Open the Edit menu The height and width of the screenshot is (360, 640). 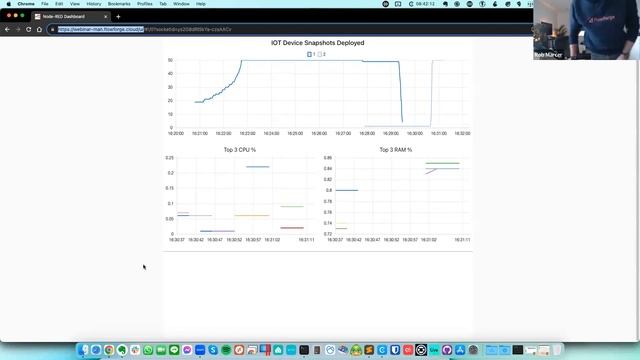59,4
